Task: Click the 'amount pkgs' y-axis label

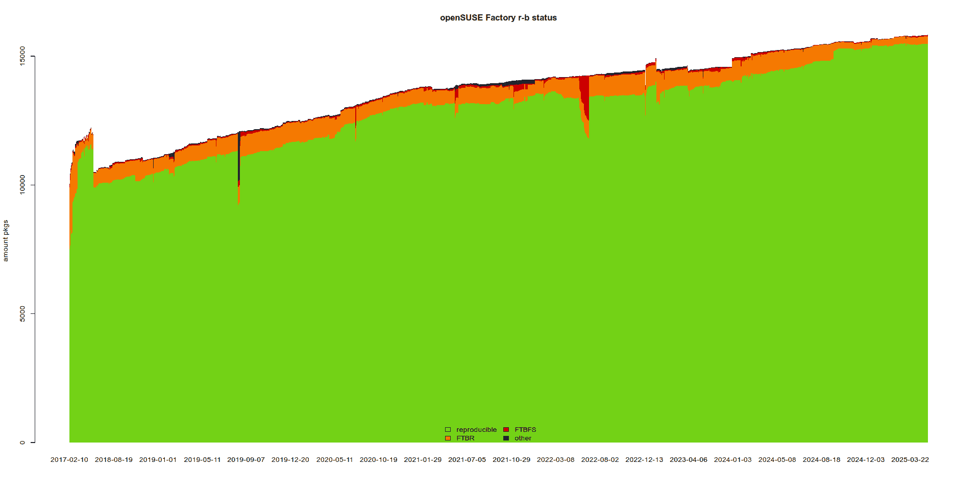Action: (x=6, y=241)
